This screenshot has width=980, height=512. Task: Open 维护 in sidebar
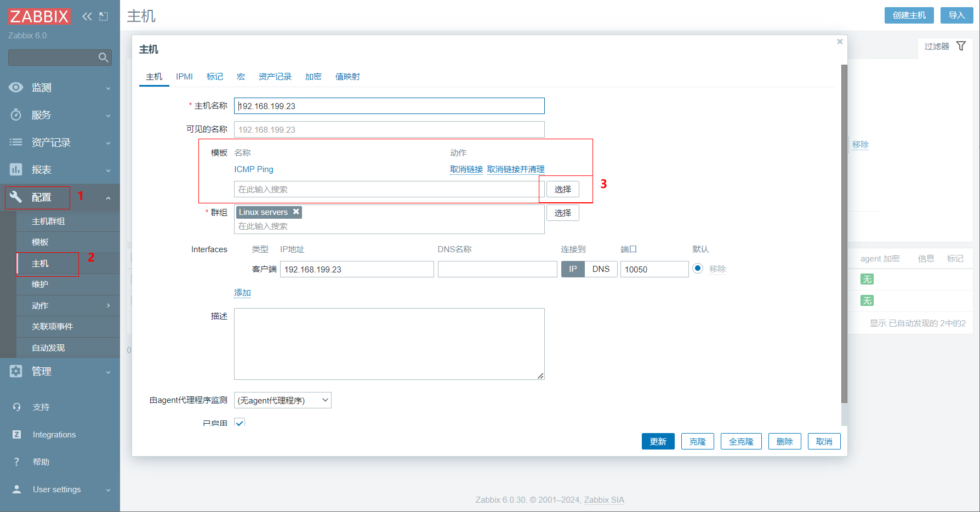point(68,284)
